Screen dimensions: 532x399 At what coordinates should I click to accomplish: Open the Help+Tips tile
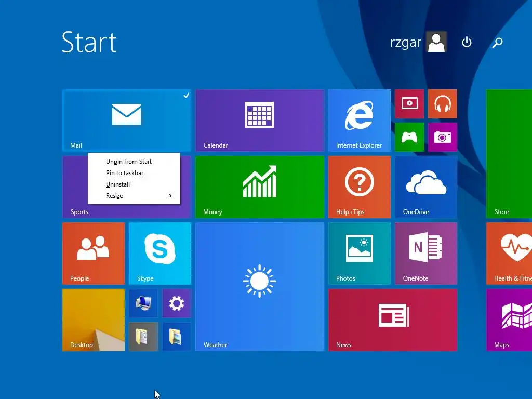pos(360,187)
